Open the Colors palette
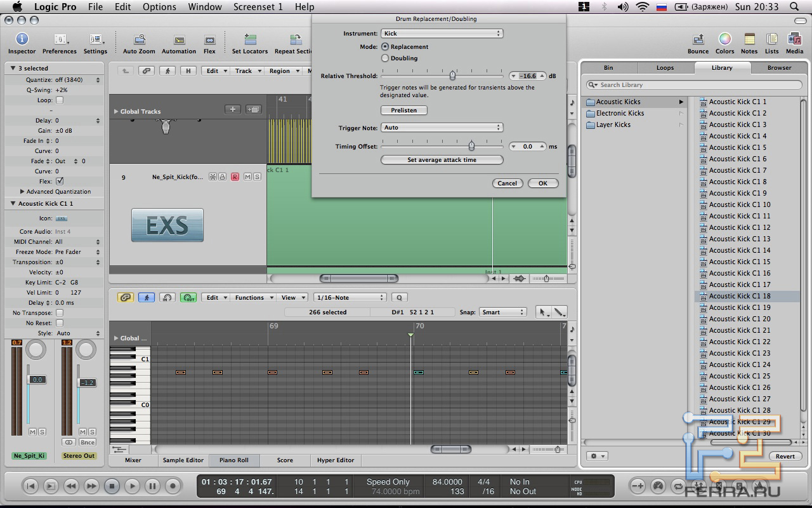Viewport: 812px width, 508px height. coord(724,40)
